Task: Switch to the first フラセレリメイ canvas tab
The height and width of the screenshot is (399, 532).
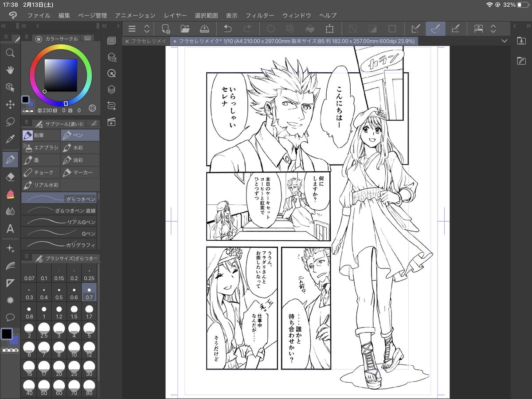Action: [146, 41]
